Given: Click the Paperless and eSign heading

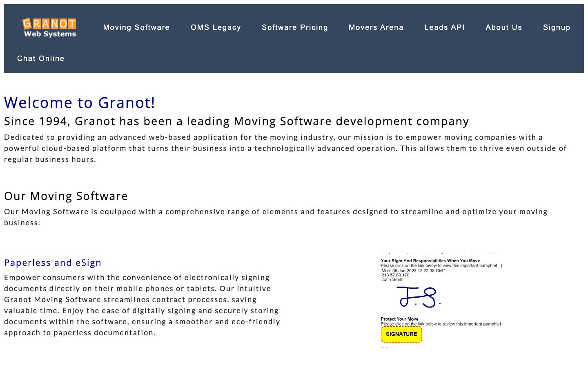Looking at the screenshot, I should [53, 263].
